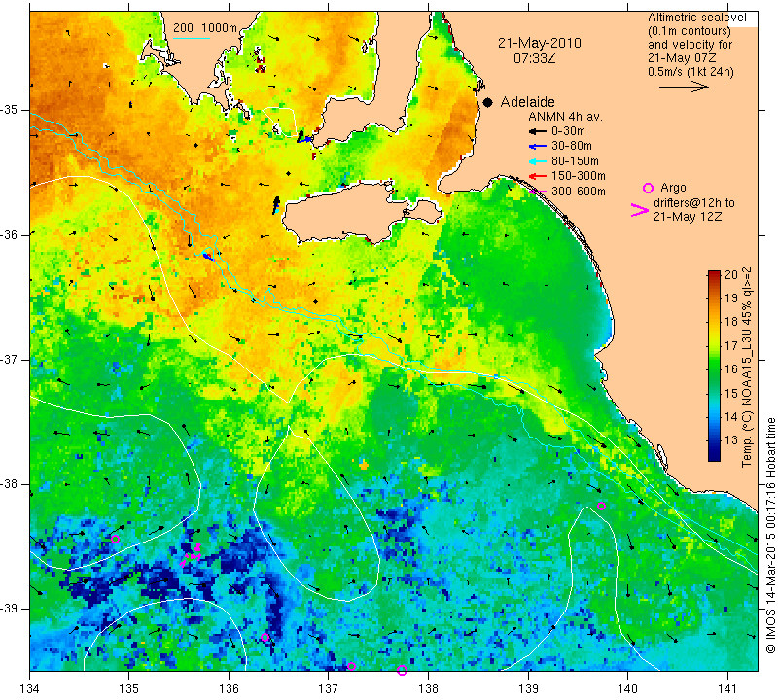Click the '138' longitude axis label

click(428, 689)
